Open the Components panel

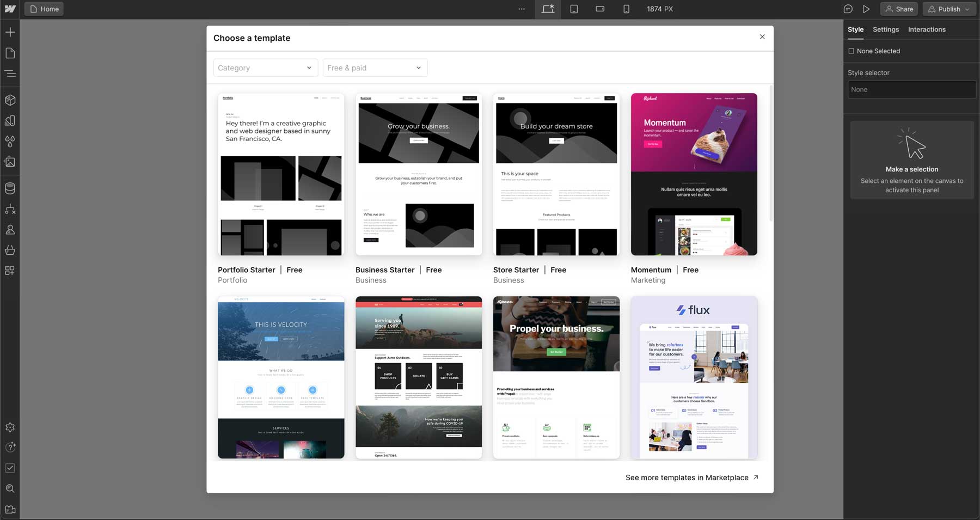[x=10, y=100]
